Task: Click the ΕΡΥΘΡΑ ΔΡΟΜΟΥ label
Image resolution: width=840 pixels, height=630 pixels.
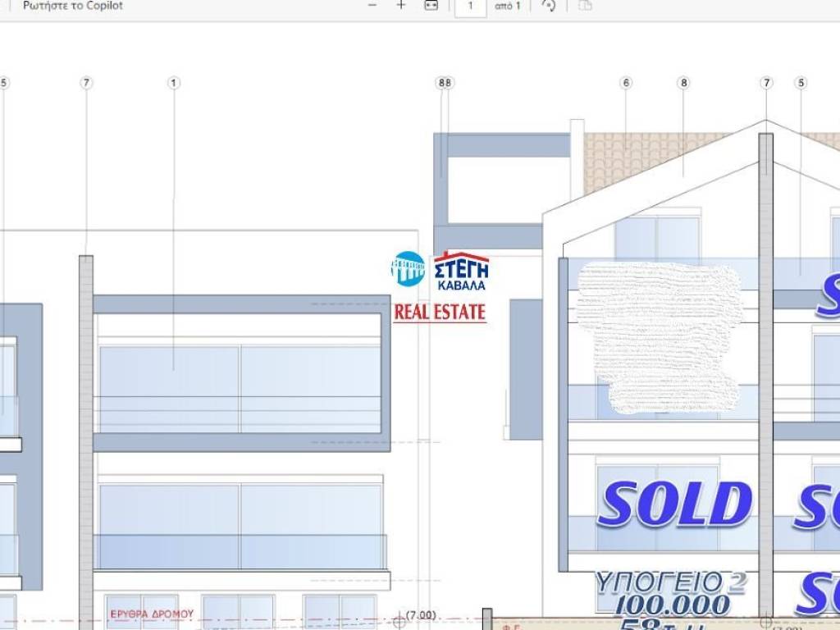Action: [x=152, y=614]
